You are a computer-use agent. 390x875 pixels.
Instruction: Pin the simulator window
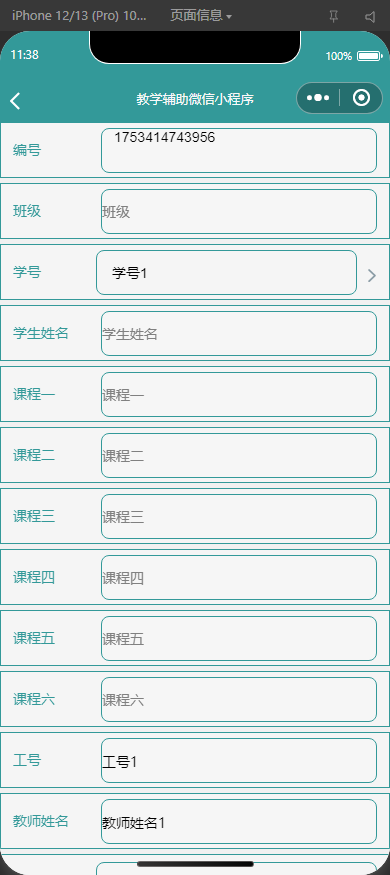333,17
